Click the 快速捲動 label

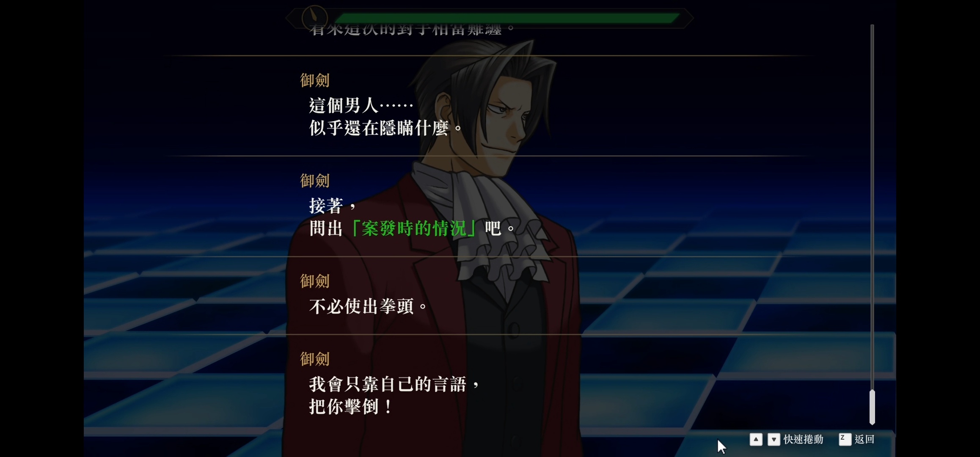(803, 439)
